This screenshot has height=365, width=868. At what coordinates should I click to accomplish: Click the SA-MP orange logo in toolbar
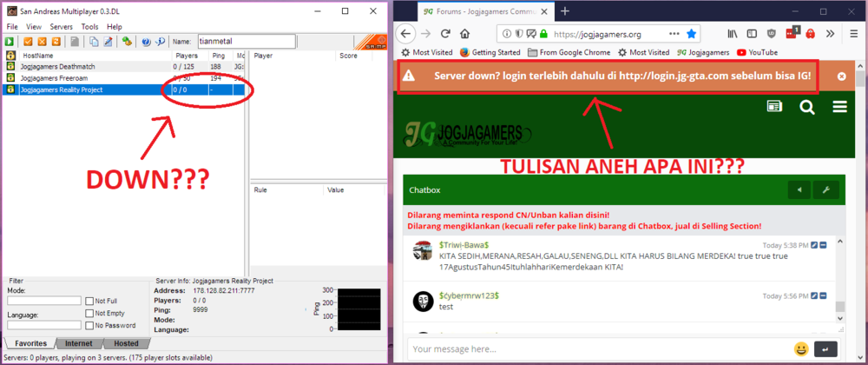pos(369,42)
